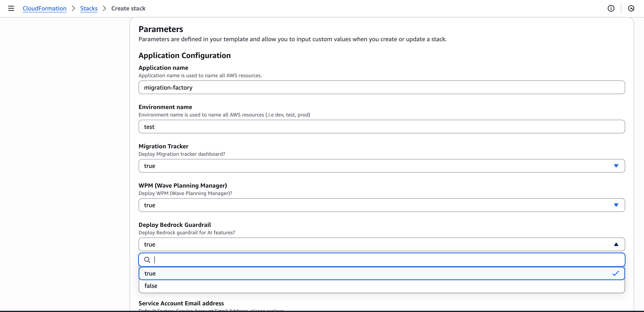This screenshot has height=312, width=644.
Task: Click the search magnifier inside the dropdown
Action: click(x=147, y=260)
